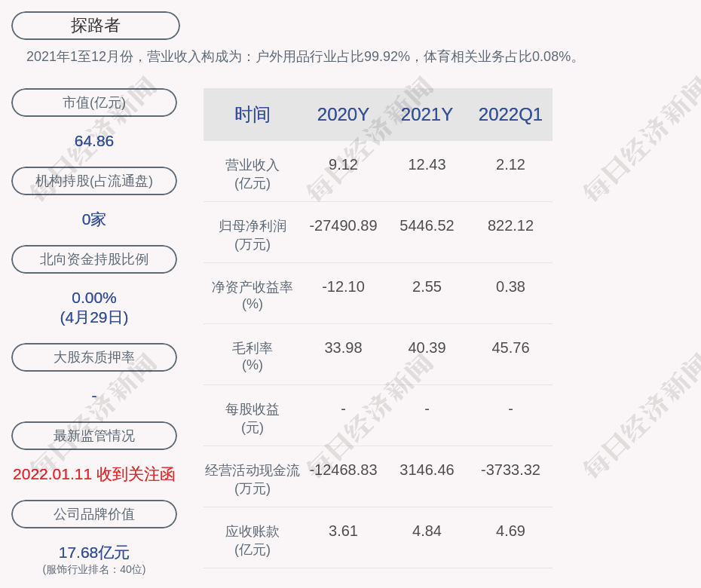Select the ROE value -12.10
The image size is (701, 588).
click(343, 286)
